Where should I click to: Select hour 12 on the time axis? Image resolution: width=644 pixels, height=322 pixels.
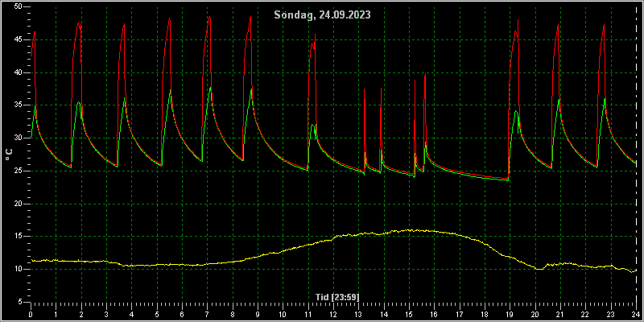pos(333,314)
